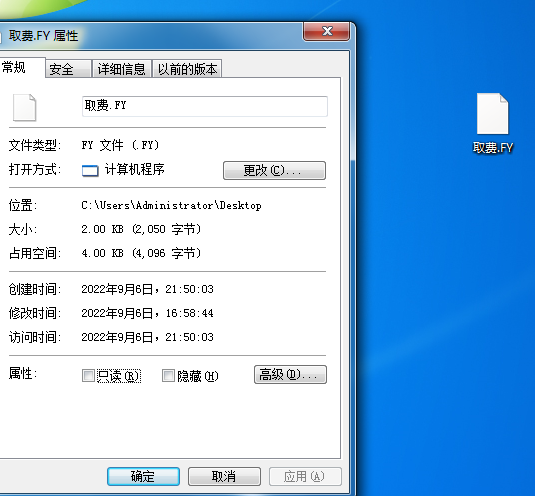Screen dimensions: 535x496
Task: Click the 占用空间 value 4.00 KB (4,096 字节)
Action: [x=141, y=253]
